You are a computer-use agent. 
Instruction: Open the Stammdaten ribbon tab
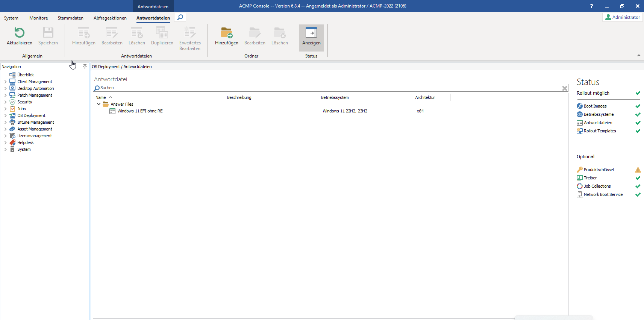coord(70,18)
